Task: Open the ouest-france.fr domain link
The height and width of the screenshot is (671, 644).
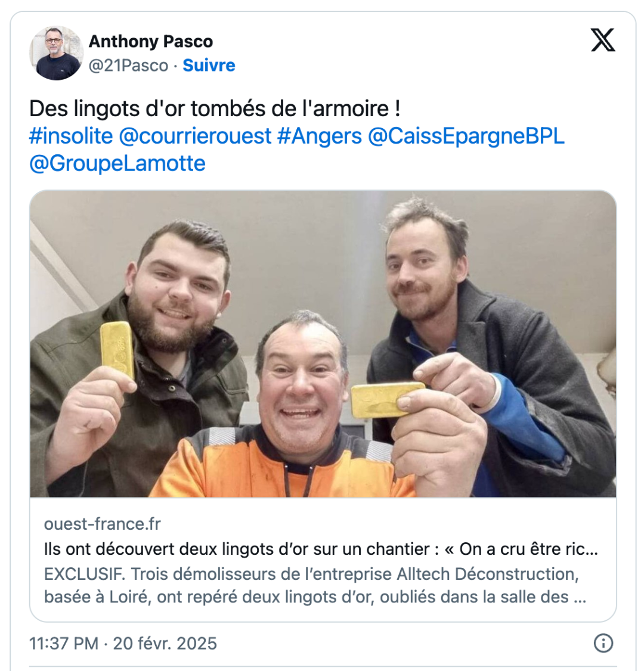Action: (x=103, y=524)
